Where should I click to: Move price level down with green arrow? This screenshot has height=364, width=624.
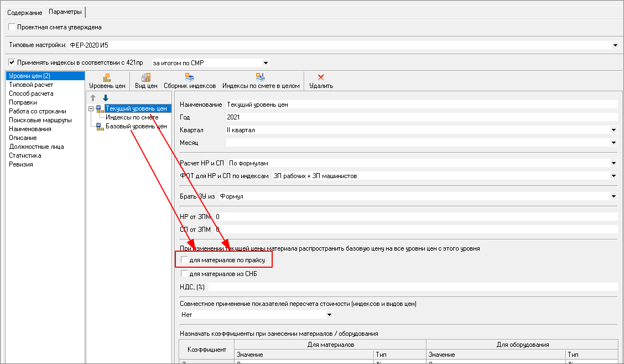(105, 98)
